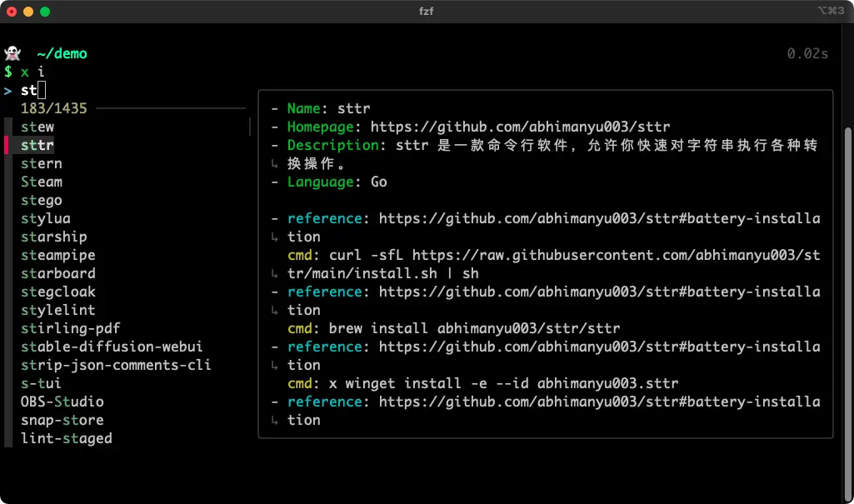Open the sttr Homepage GitHub link

coord(520,127)
